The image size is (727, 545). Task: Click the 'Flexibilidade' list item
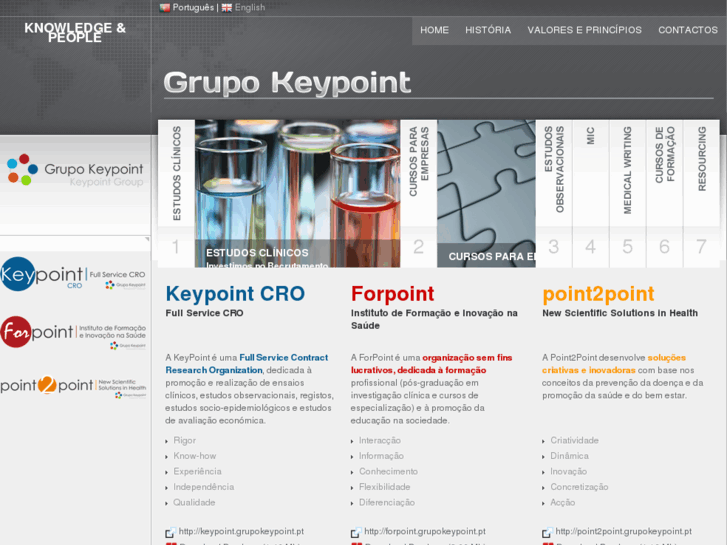click(x=384, y=487)
